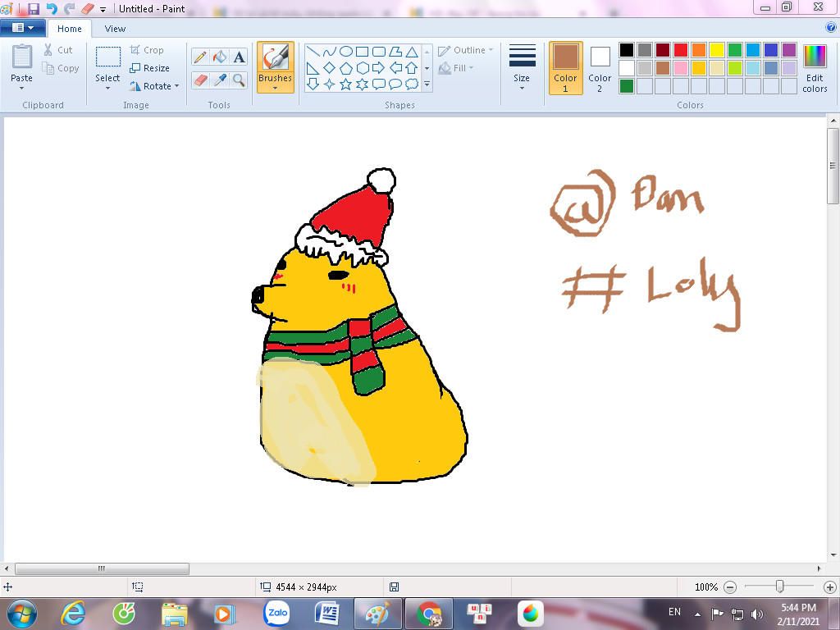Open Zalo from the taskbar

click(x=276, y=614)
